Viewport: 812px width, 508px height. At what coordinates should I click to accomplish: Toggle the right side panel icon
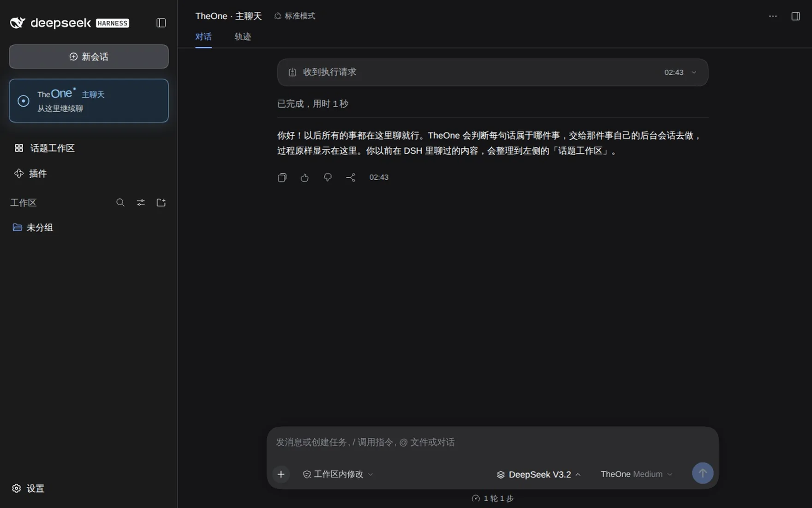point(796,16)
